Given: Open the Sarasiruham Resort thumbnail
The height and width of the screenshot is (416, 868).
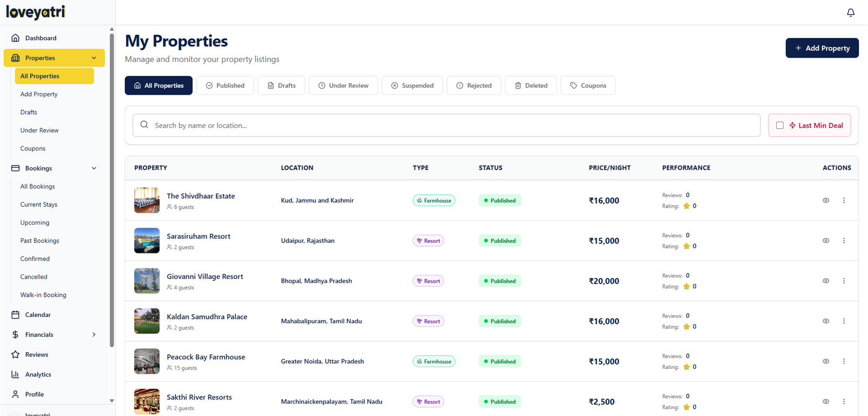Looking at the screenshot, I should pos(147,241).
